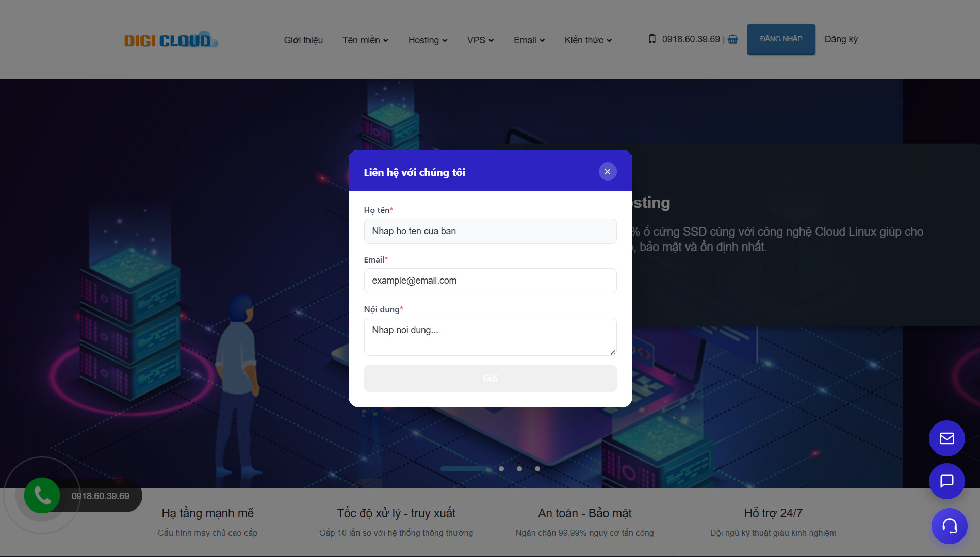The height and width of the screenshot is (557, 980).
Task: Open Giới thiệu page
Action: pyautogui.click(x=303, y=40)
